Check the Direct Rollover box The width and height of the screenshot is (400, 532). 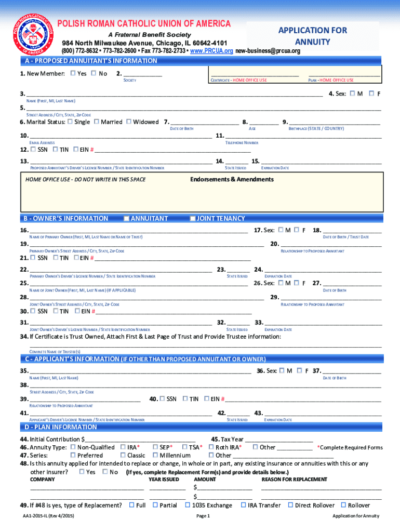(290, 505)
